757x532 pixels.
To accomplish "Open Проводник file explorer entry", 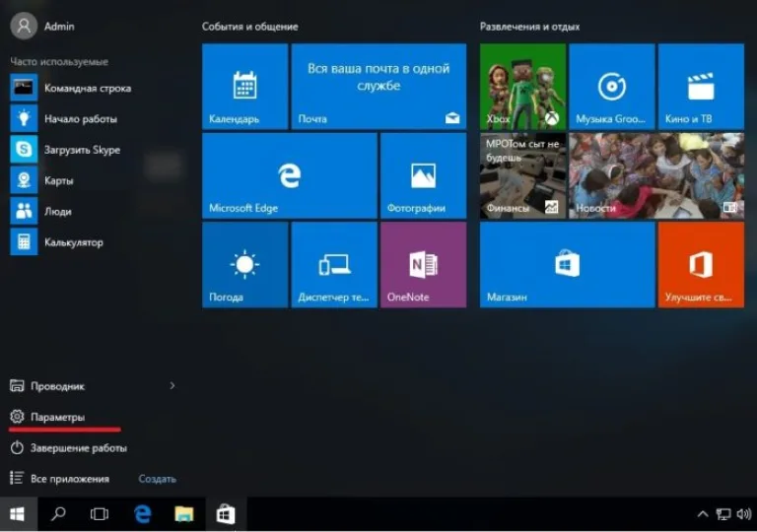I will [x=47, y=386].
